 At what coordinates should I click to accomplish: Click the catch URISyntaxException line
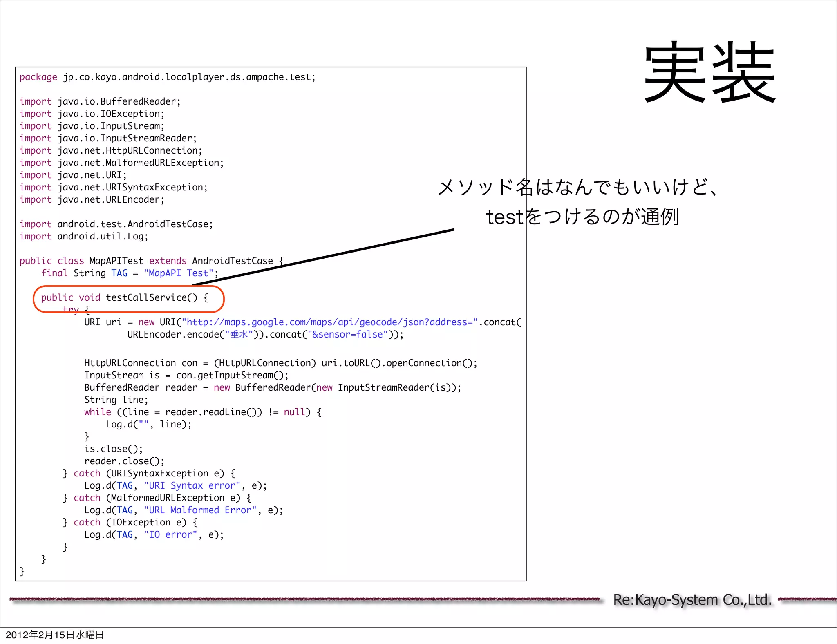pyautogui.click(x=149, y=474)
